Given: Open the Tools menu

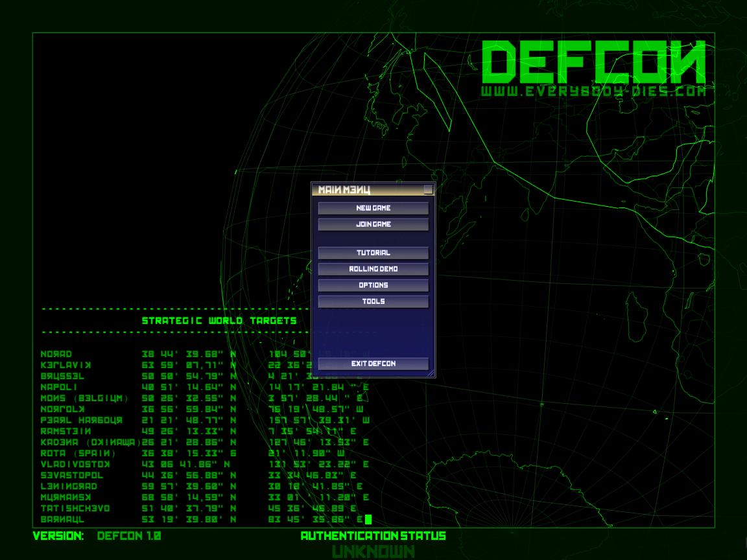Looking at the screenshot, I should coord(373,301).
